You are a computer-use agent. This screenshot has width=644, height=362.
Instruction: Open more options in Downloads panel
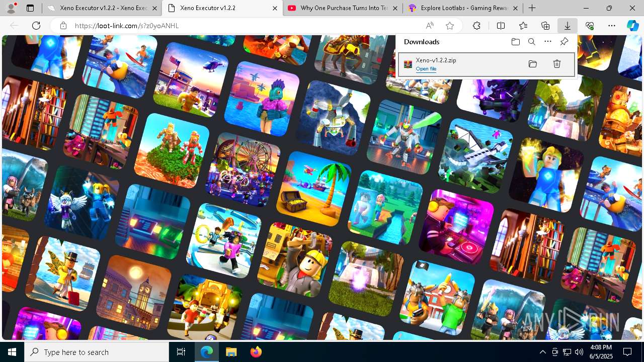548,42
